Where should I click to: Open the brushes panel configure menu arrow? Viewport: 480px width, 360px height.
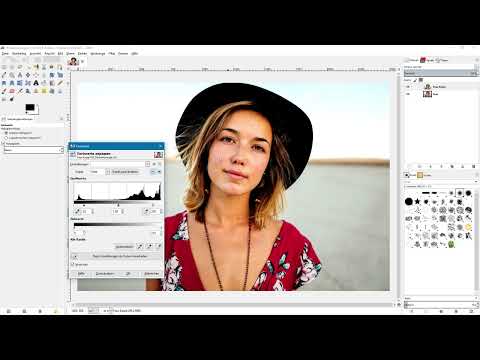pyautogui.click(x=477, y=174)
